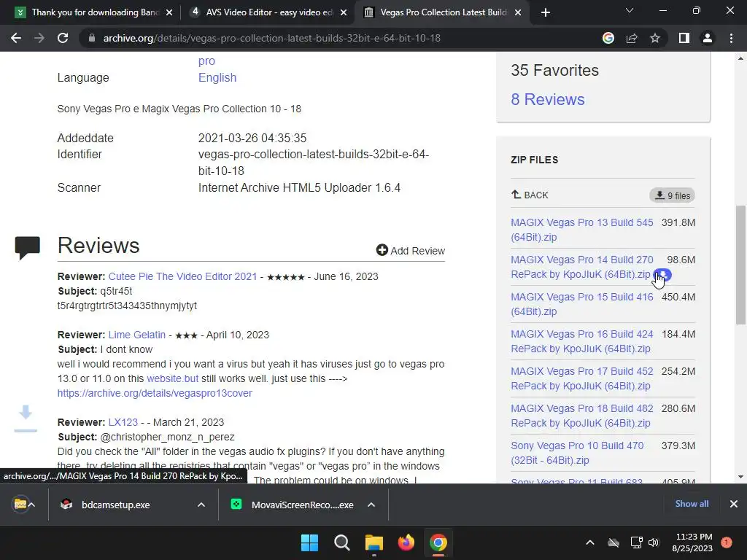Image resolution: width=747 pixels, height=560 pixels.
Task: Open the volume control in tray
Action: coord(654,542)
